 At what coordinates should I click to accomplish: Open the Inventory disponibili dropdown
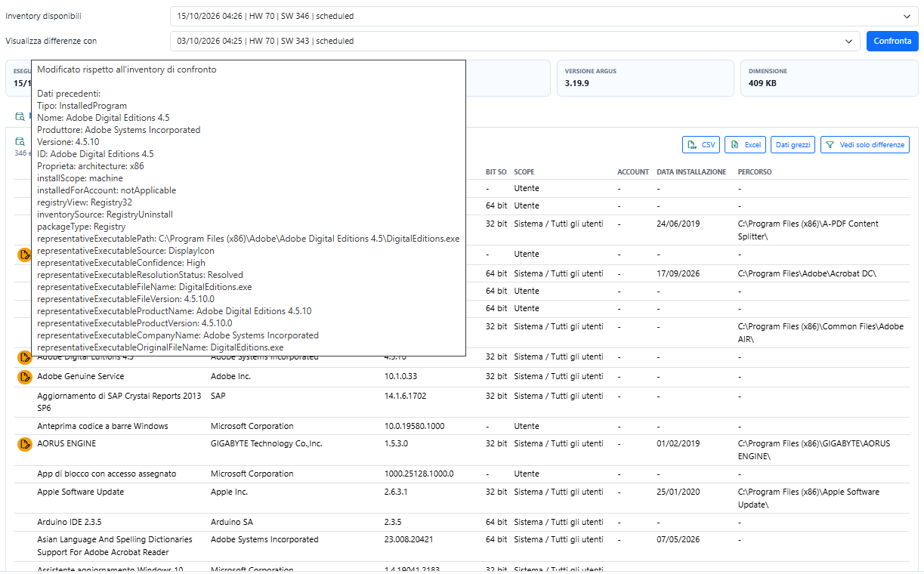[x=542, y=16]
